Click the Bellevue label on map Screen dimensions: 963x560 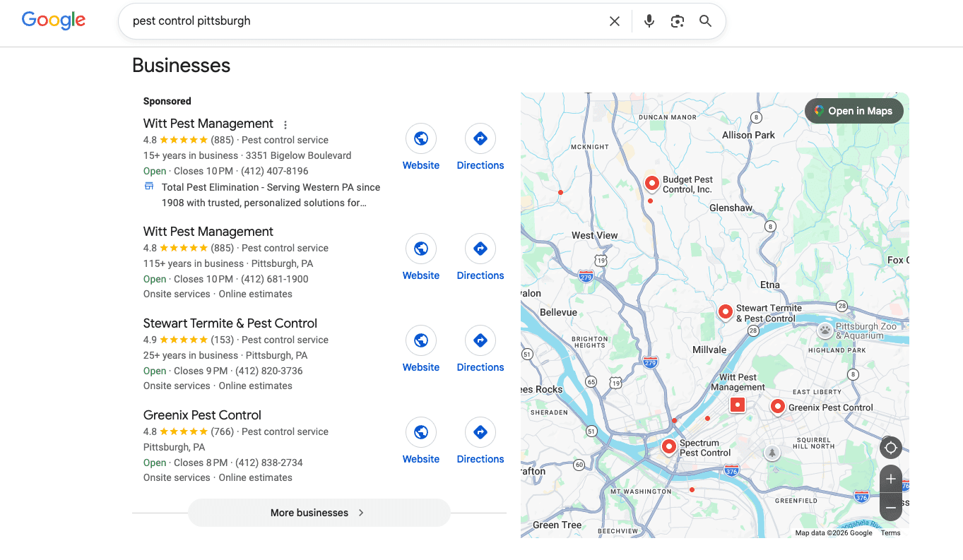tap(558, 312)
